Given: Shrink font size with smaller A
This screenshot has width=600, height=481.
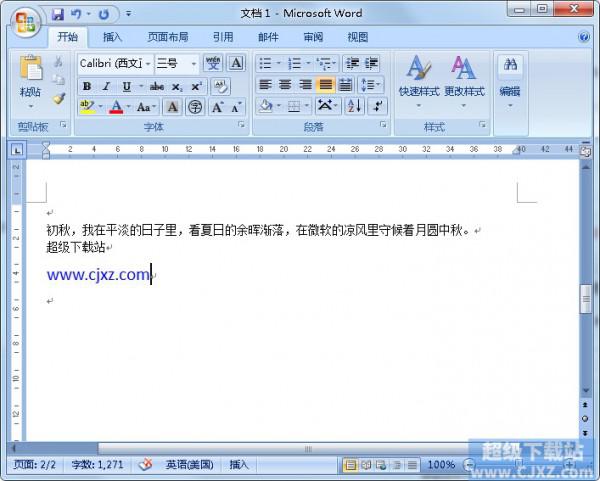Looking at the screenshot, I should click(x=236, y=107).
